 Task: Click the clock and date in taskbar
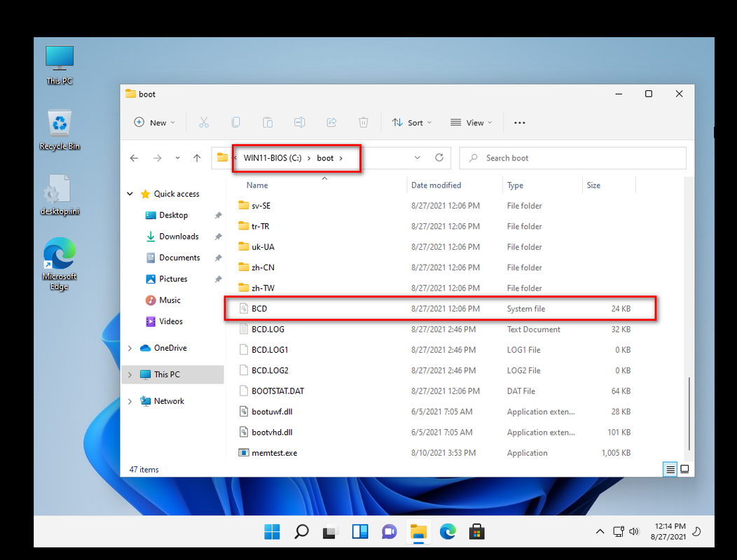(x=669, y=531)
